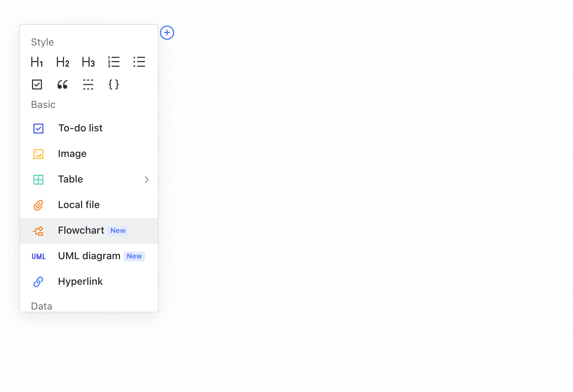Screen dimensions: 573x392
Task: Insert a bulleted list
Action: coord(139,62)
